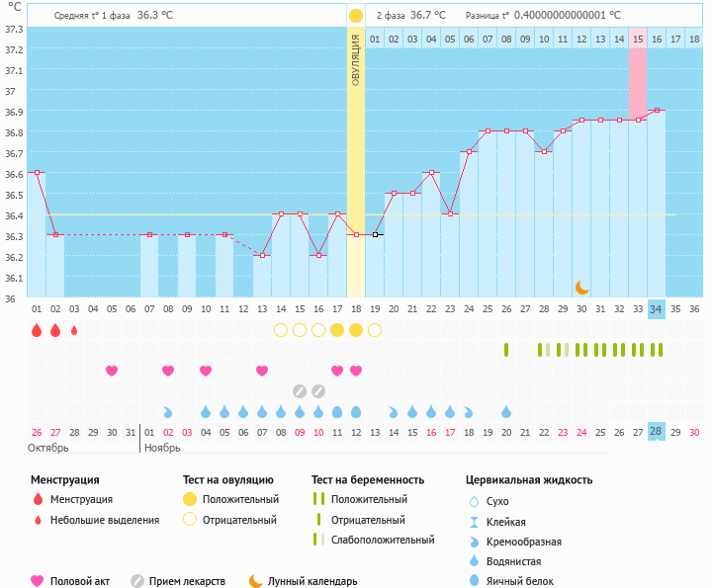This screenshot has height=588, width=712.
Task: Click the empty ovulation test circle on day 14
Action: [x=281, y=330]
